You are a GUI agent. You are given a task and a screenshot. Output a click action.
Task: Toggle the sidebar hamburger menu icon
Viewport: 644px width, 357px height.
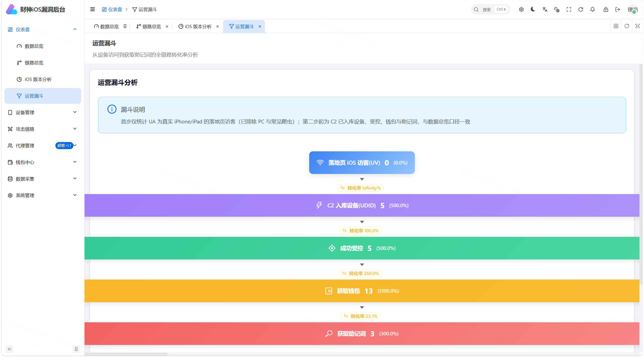point(93,9)
